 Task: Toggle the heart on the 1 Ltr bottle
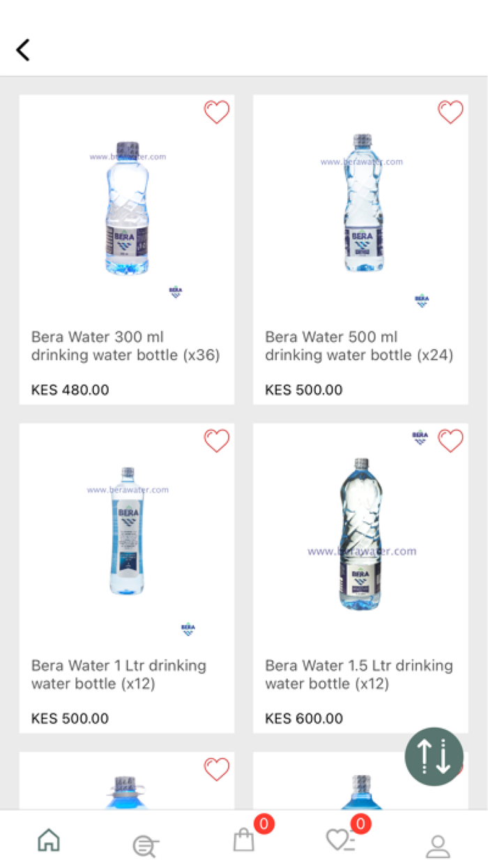[217, 440]
